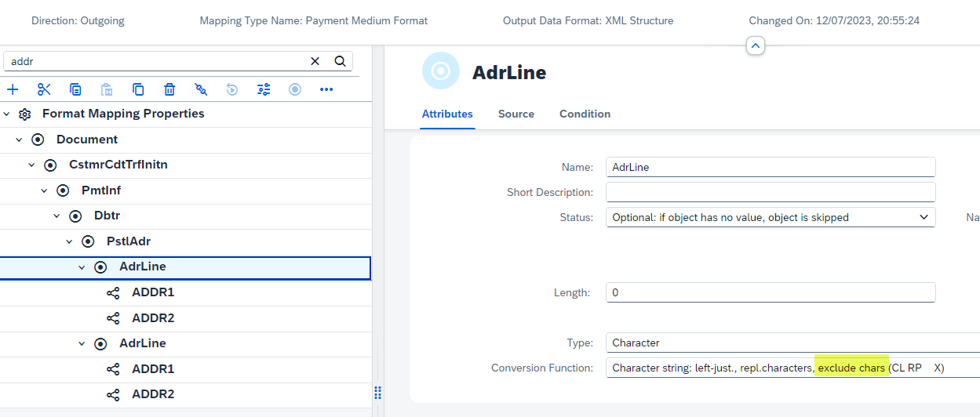Click the delete trash icon

169,89
